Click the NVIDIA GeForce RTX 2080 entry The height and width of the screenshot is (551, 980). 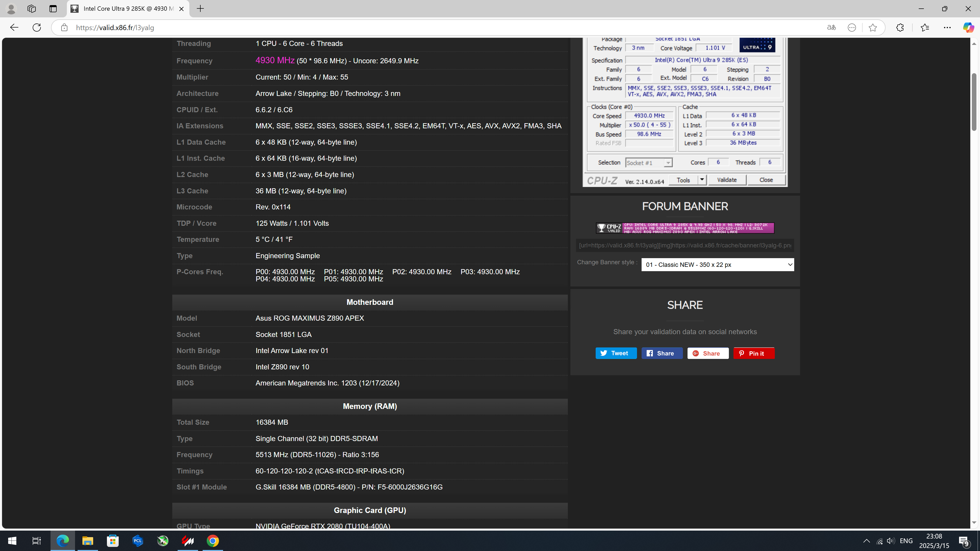tap(323, 526)
